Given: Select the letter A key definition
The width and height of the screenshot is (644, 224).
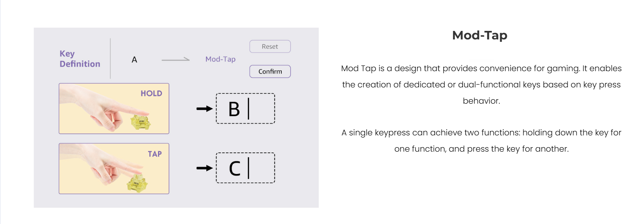Looking at the screenshot, I should [134, 60].
